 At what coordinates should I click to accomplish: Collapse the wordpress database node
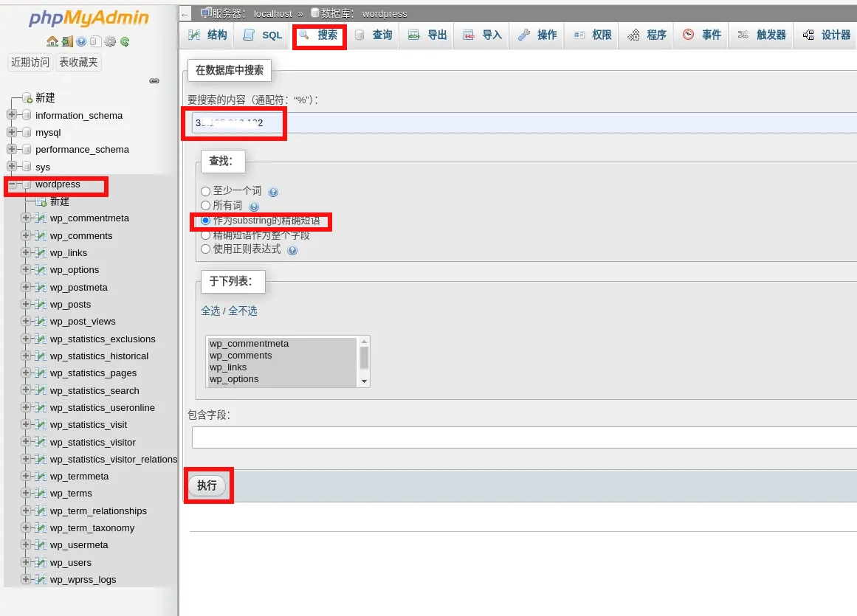(12, 184)
